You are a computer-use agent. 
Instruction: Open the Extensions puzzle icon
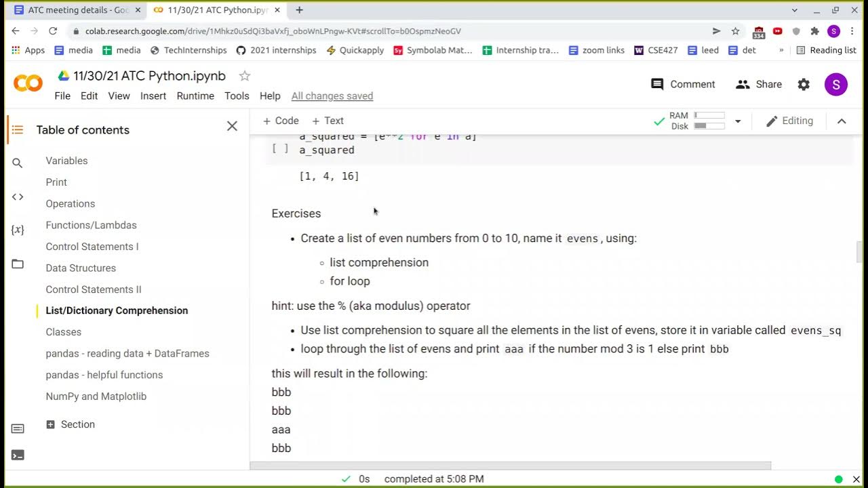814,31
